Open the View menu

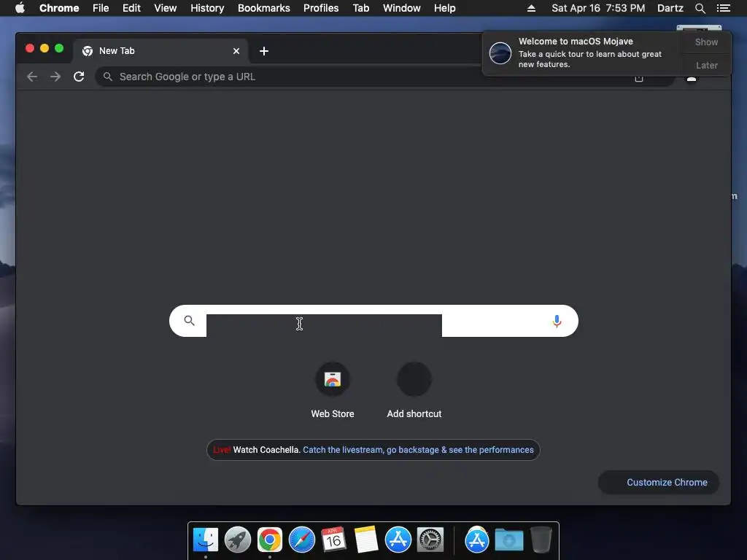coord(166,8)
